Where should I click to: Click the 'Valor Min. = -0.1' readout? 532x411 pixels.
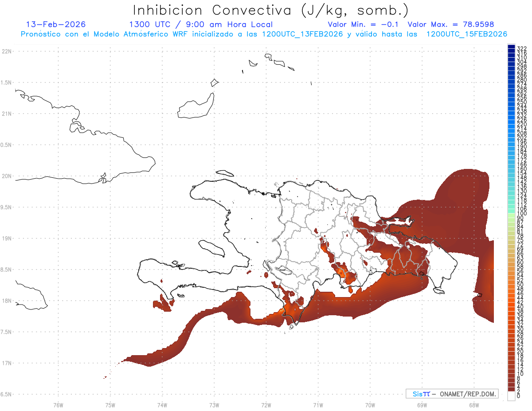pos(364,24)
